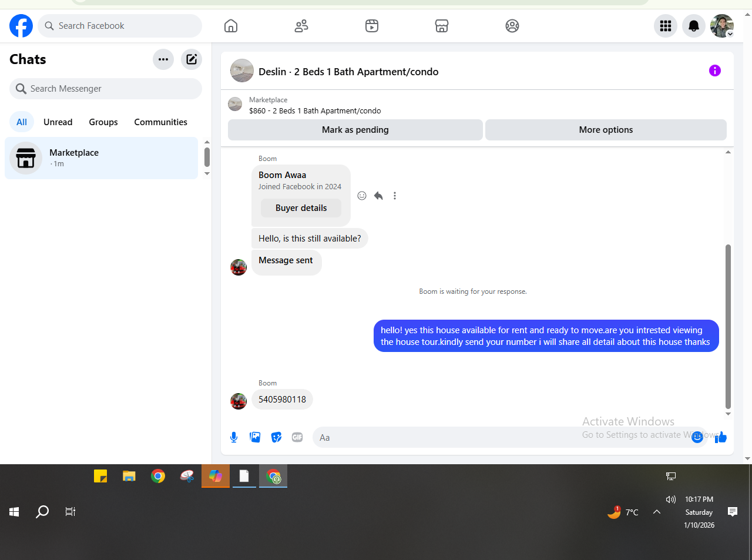The height and width of the screenshot is (560, 752).
Task: Open volume control in system tray
Action: (671, 499)
